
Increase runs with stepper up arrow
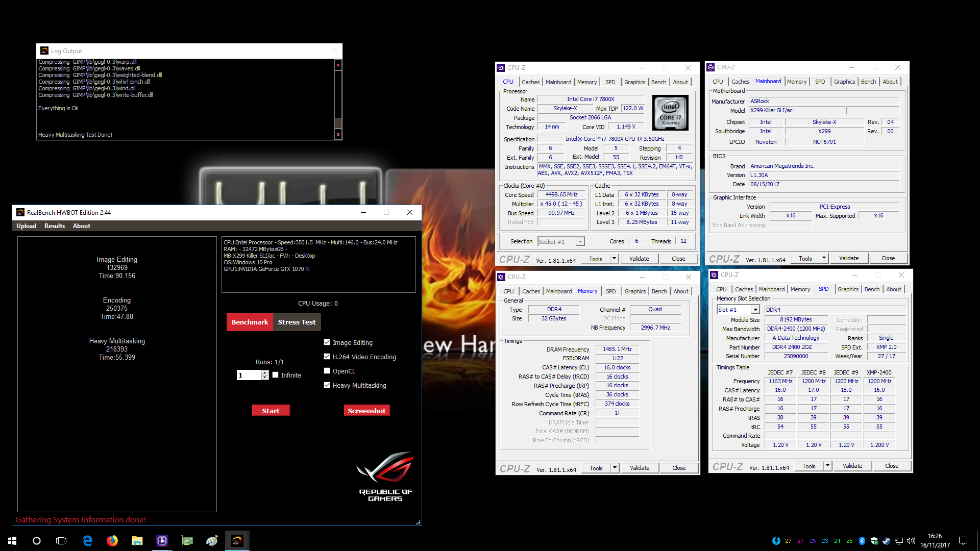[265, 372]
